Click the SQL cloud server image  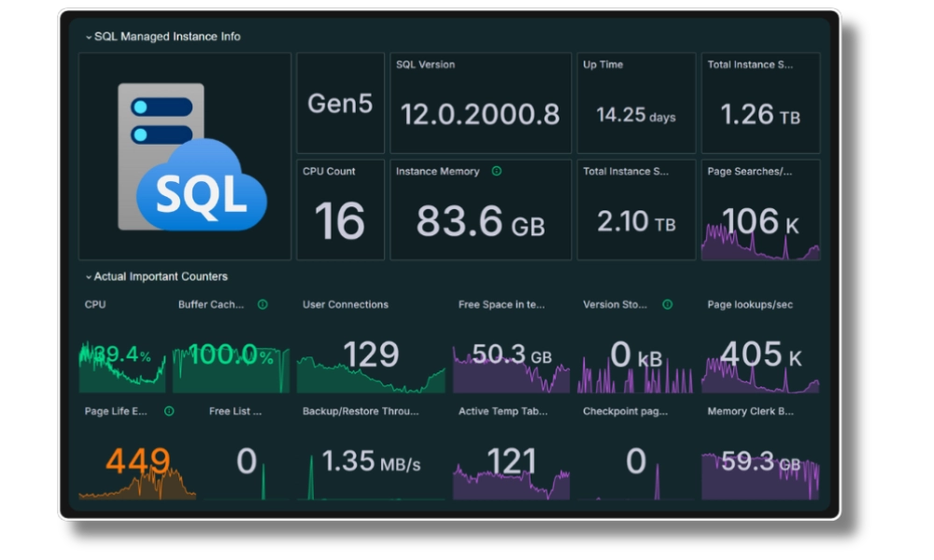coord(185,157)
